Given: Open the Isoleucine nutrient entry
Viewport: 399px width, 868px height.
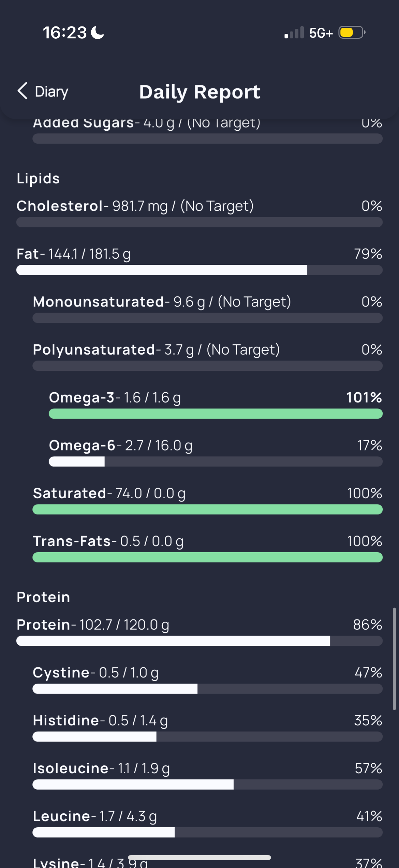Looking at the screenshot, I should (x=207, y=775).
